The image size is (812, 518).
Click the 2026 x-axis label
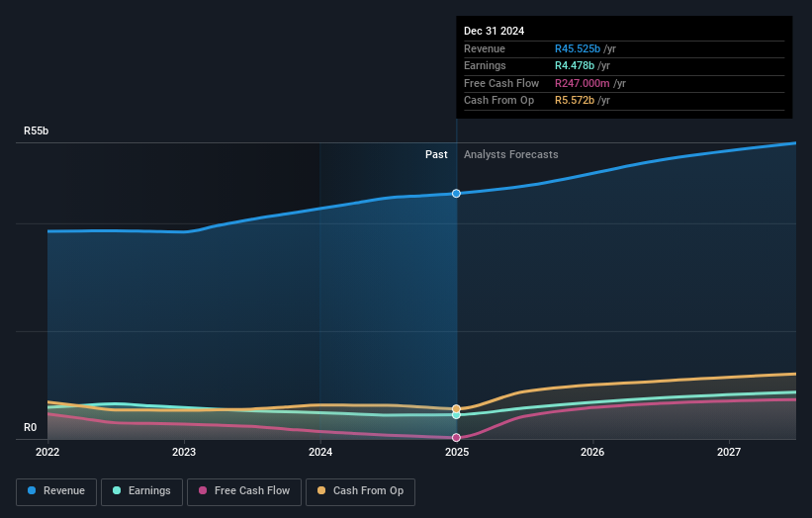click(592, 453)
